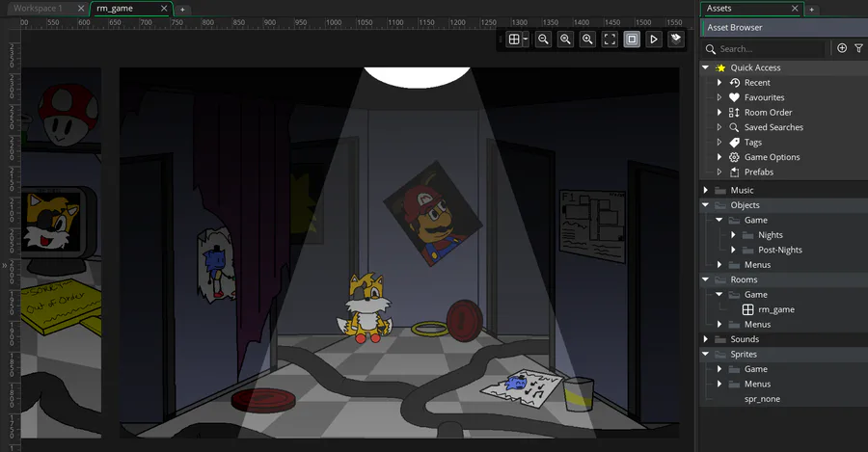Click the rightmost room toolbar icon
Viewport: 868px width, 452px height.
pos(676,40)
